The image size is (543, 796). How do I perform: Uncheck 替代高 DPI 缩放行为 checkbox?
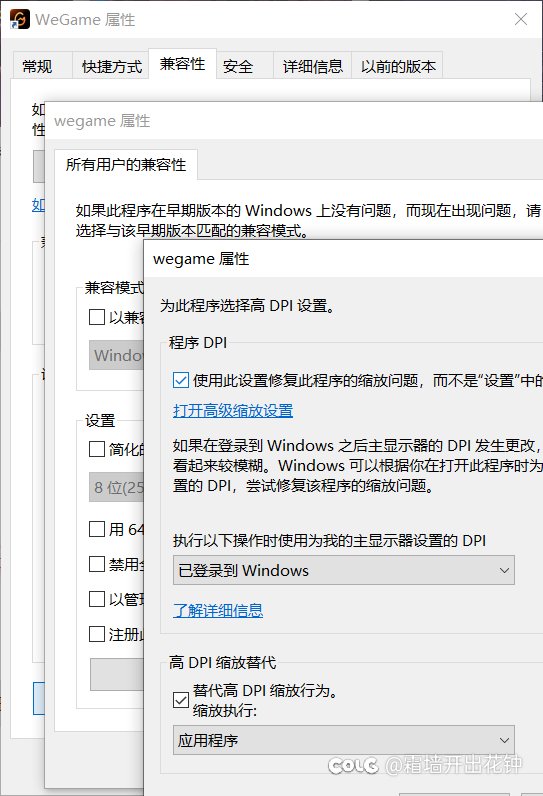(181, 700)
